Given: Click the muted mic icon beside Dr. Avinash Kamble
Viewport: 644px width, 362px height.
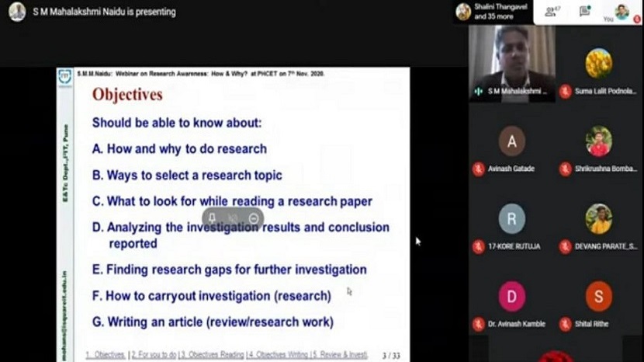Looking at the screenshot, I should 479,324.
